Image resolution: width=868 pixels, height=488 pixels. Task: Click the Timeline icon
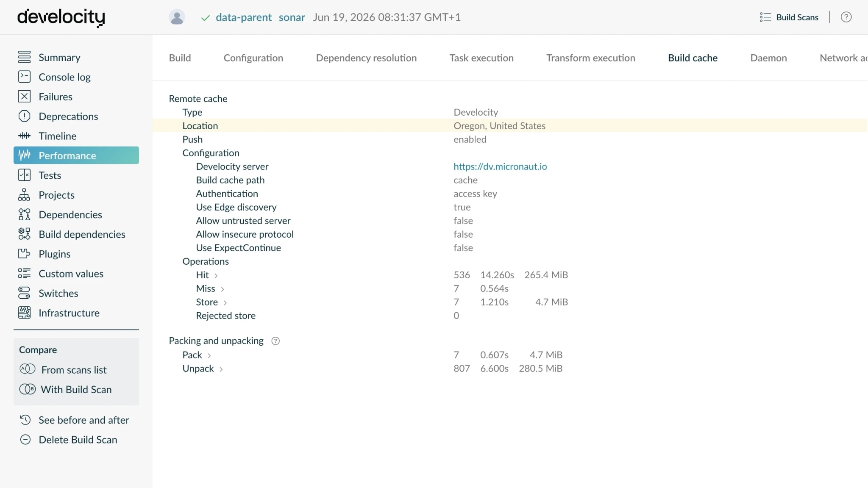click(24, 136)
